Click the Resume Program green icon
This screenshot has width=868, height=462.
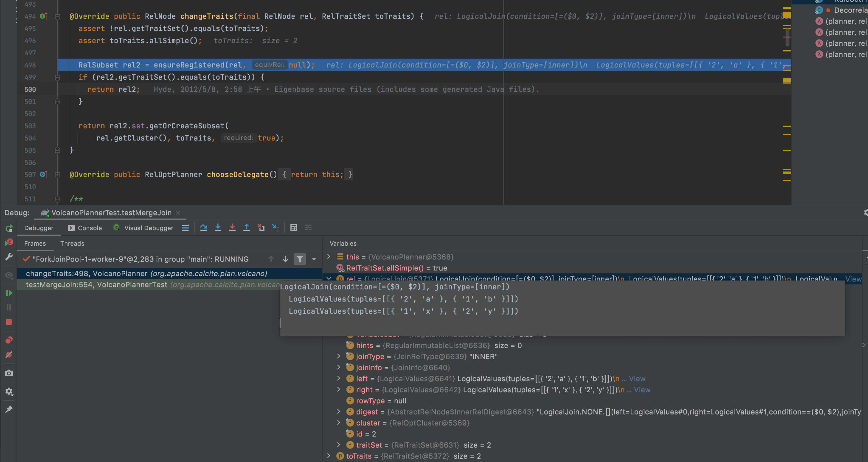tap(9, 293)
